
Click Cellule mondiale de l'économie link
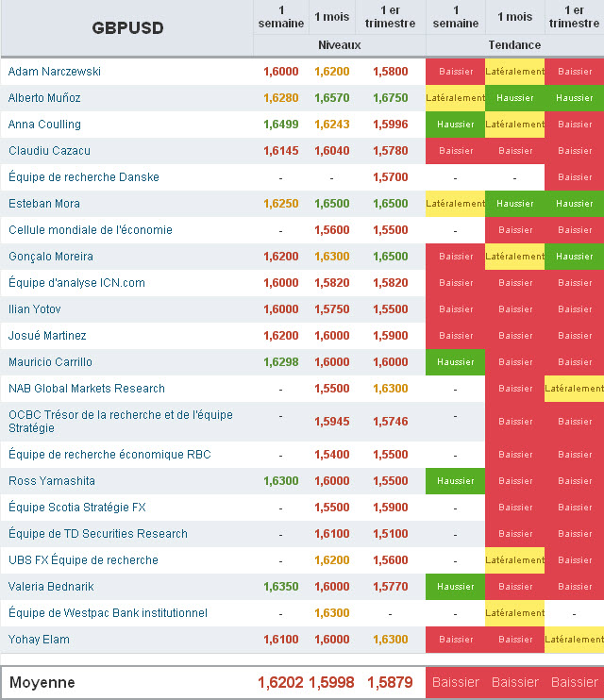tap(91, 230)
